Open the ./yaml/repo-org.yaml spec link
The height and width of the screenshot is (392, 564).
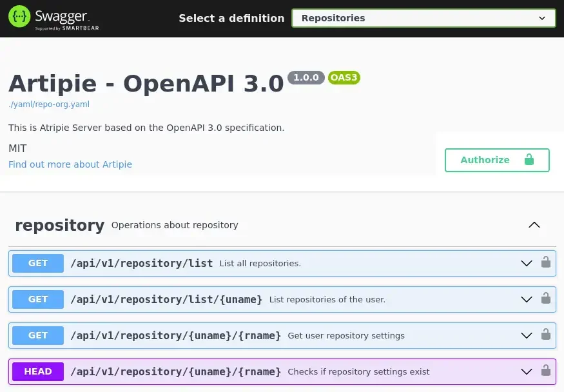click(x=49, y=104)
